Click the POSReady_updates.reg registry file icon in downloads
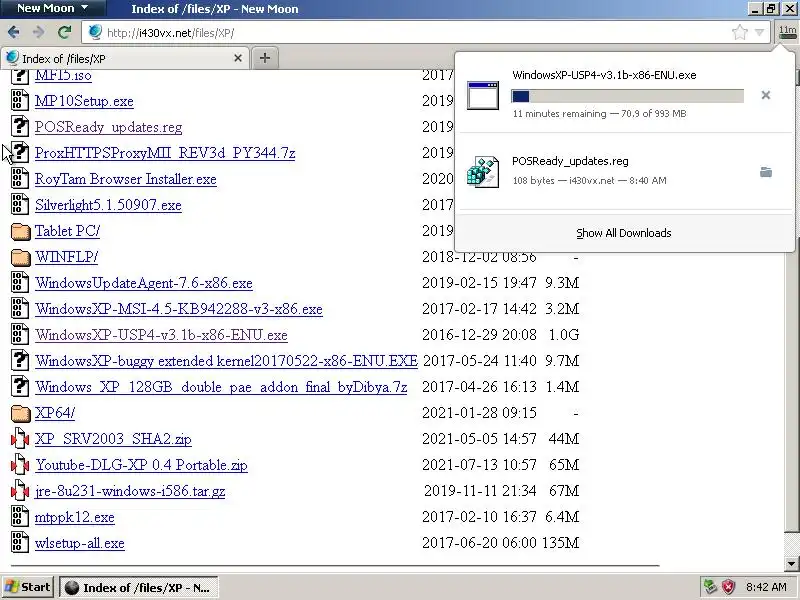This screenshot has height=600, width=800. (483, 172)
